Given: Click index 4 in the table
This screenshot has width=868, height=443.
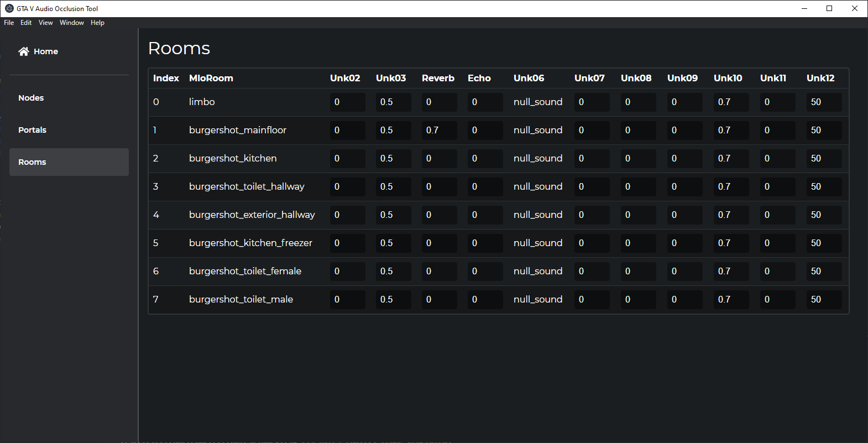Looking at the screenshot, I should point(156,215).
